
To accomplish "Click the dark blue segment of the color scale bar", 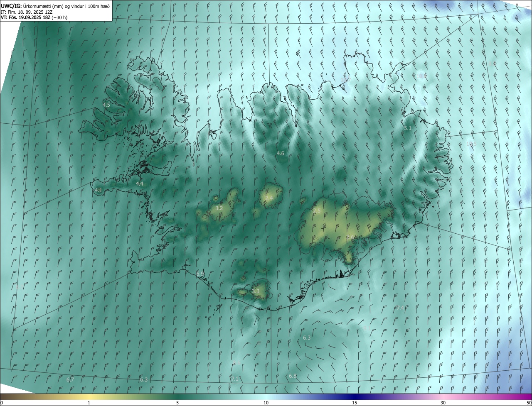I will [x=355, y=396].
